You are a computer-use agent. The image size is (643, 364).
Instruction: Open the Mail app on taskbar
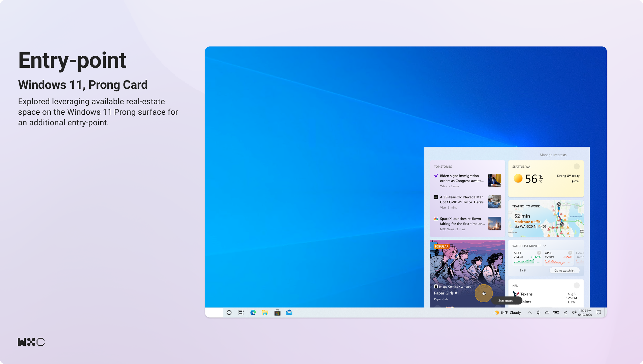[x=289, y=313]
